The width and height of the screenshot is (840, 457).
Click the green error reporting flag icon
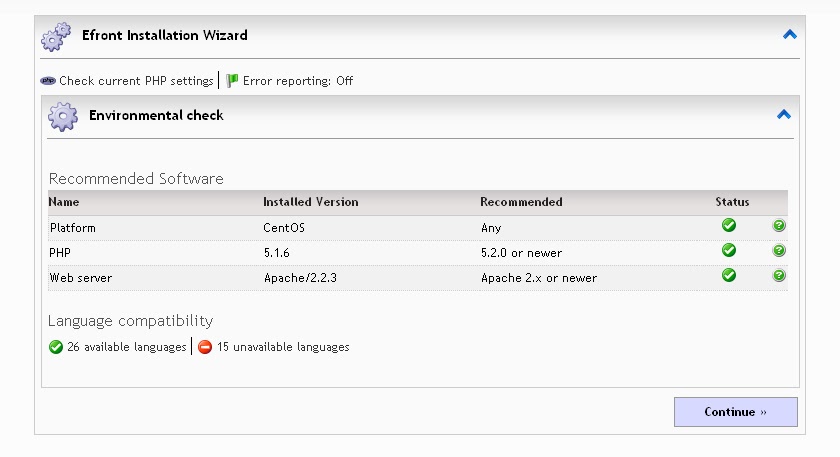click(x=232, y=81)
